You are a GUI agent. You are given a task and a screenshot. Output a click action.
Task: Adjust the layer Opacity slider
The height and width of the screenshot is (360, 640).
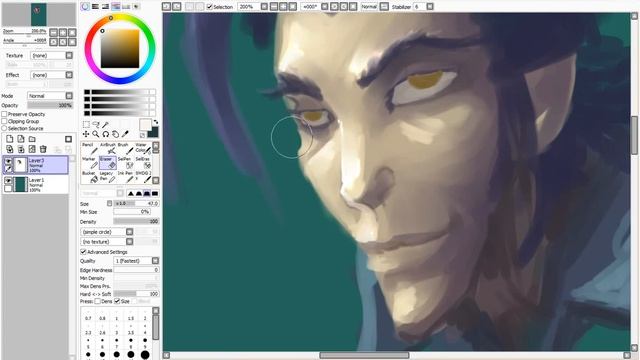pos(50,105)
